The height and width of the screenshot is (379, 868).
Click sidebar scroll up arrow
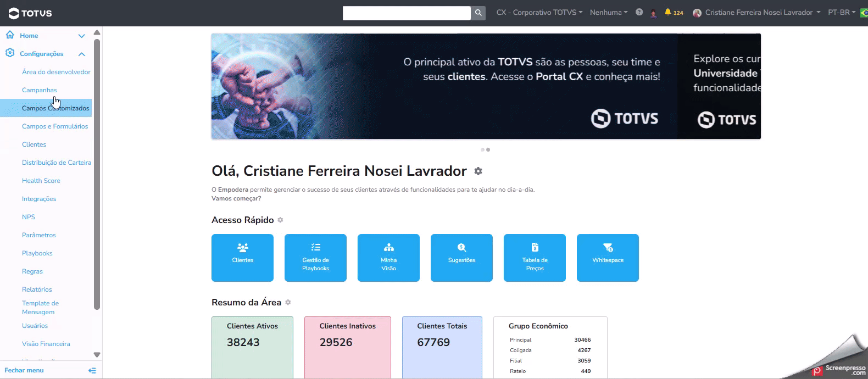97,32
